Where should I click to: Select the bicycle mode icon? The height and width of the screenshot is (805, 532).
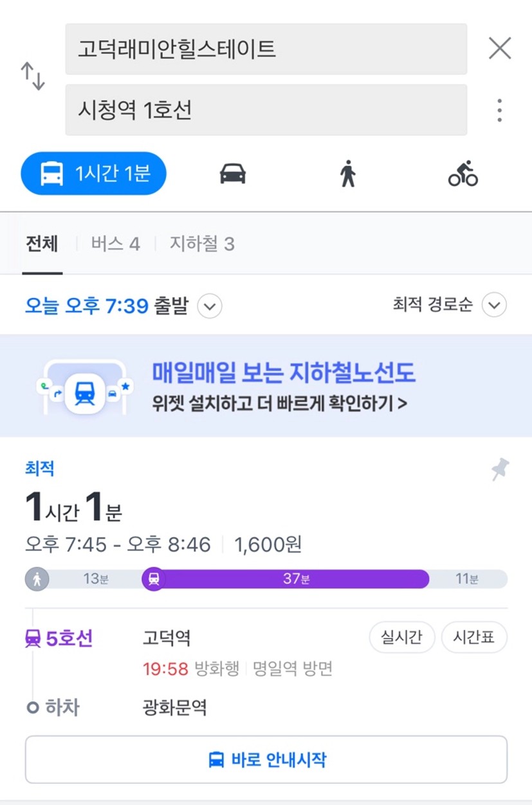(x=463, y=174)
